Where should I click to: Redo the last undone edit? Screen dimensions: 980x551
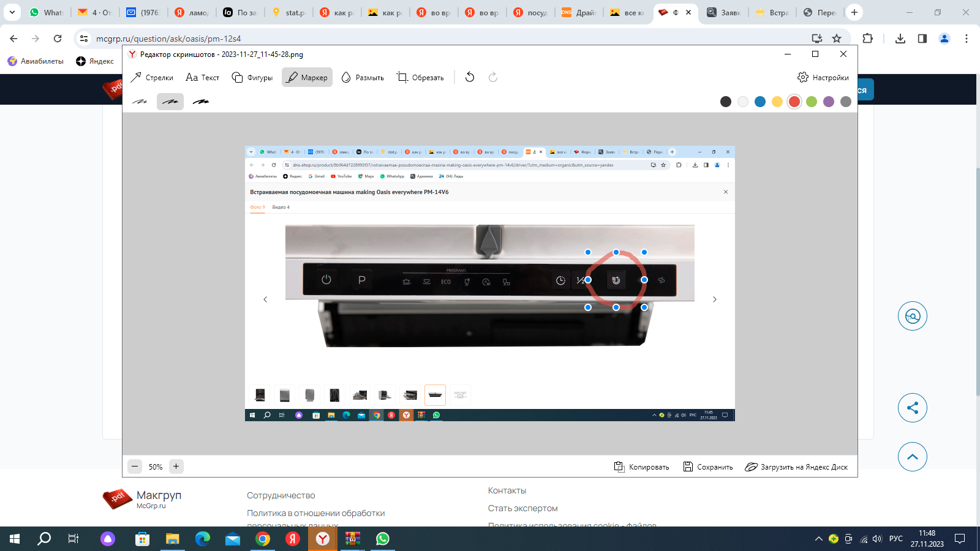(x=493, y=77)
